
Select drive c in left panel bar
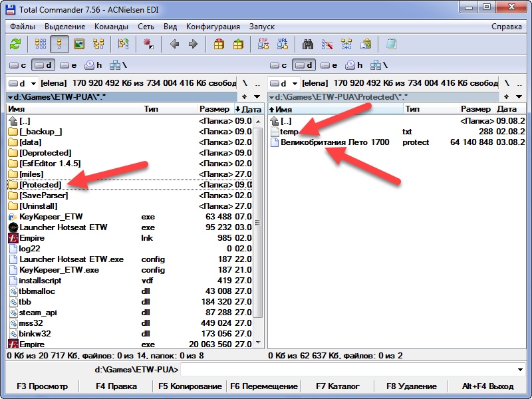point(18,65)
